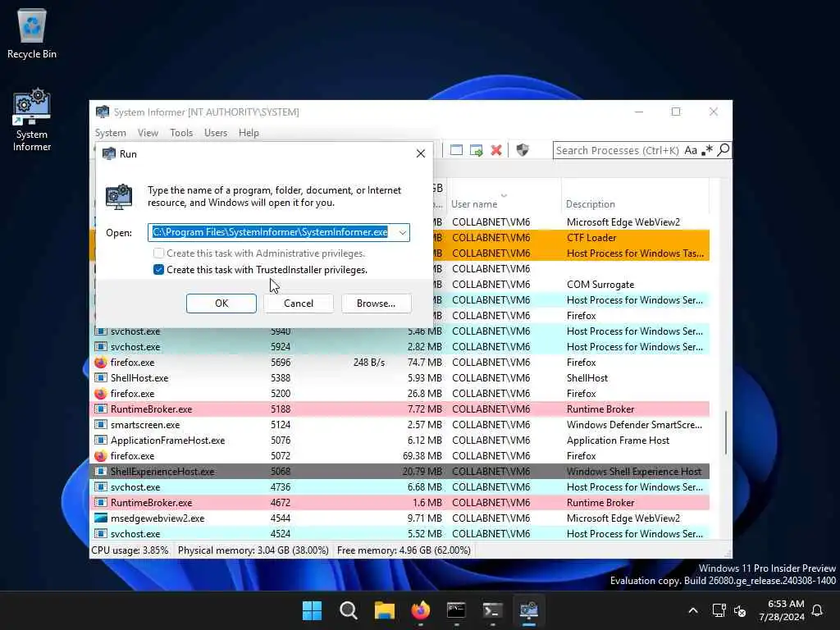Click Application Frame Host description cell
Screen dimensions: 840x630
(618, 440)
